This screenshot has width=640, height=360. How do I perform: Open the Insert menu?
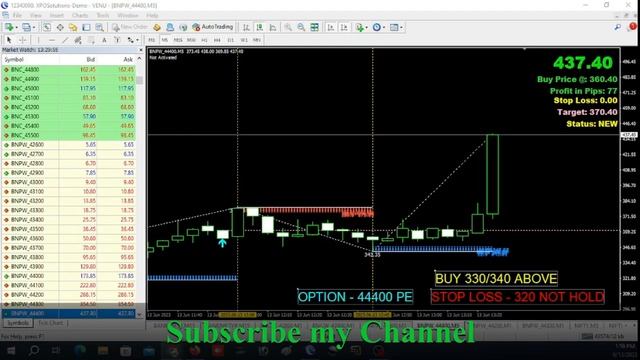[56, 16]
